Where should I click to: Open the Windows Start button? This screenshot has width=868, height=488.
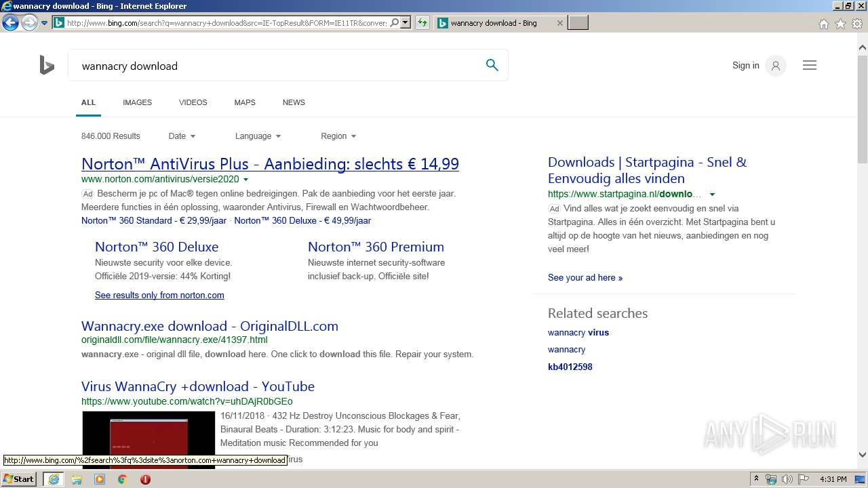pos(18,479)
